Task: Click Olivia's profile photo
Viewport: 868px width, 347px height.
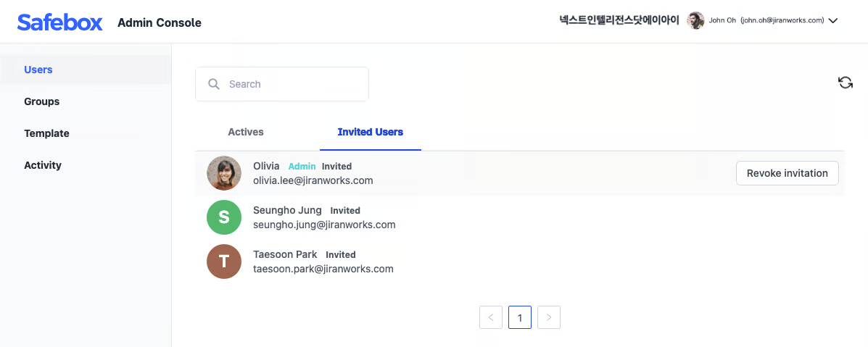Action: 224,173
